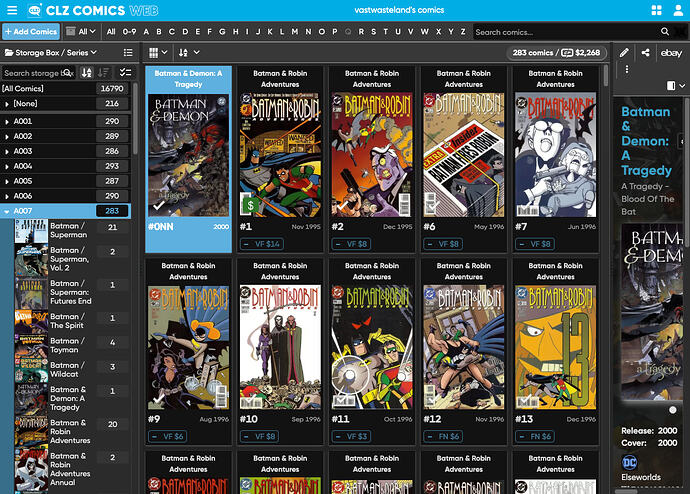Viewport: 690px width, 494px height.
Task: Click the DC publisher logo in details
Action: (630, 462)
